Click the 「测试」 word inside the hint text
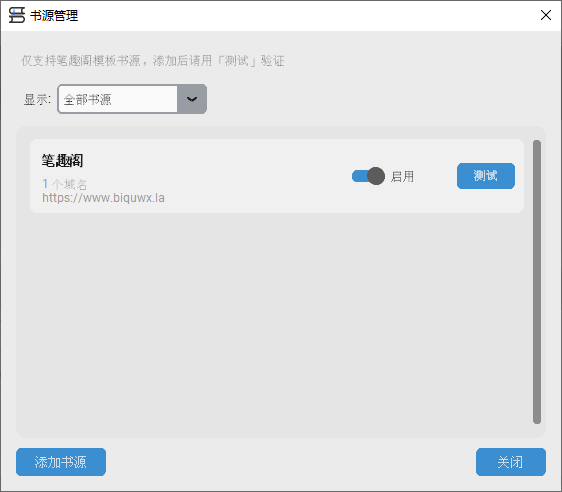This screenshot has width=562, height=492. [x=236, y=61]
